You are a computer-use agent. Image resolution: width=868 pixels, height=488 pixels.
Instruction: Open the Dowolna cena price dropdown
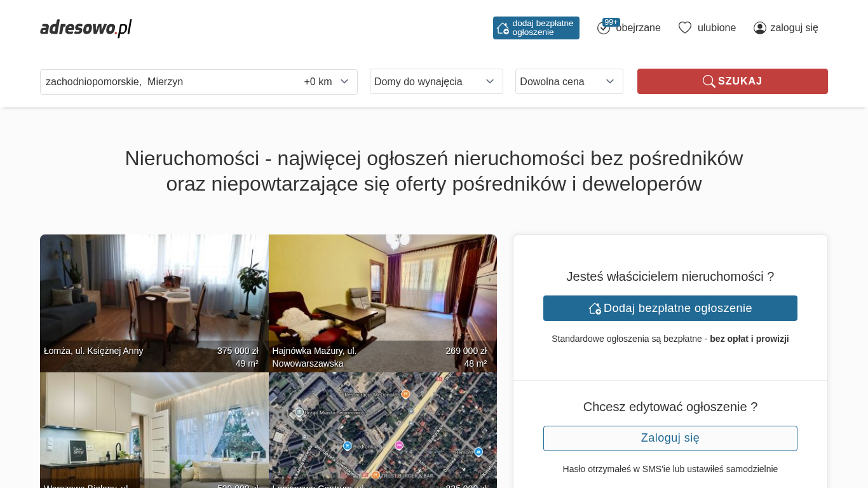tap(569, 81)
